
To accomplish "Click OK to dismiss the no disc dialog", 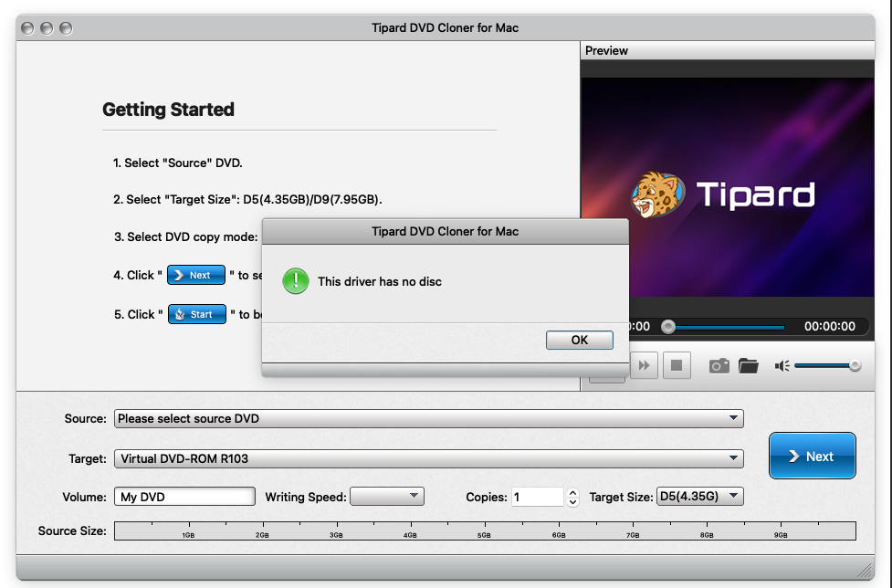I will pyautogui.click(x=579, y=340).
